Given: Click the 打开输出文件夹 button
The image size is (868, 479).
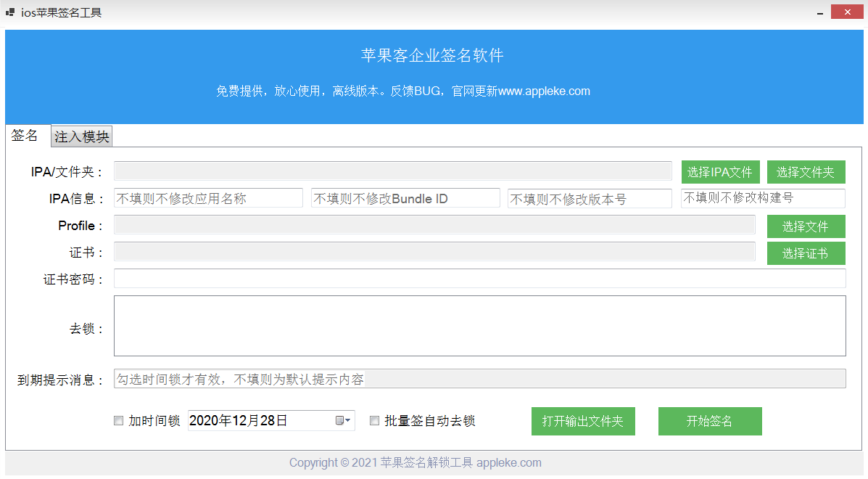Looking at the screenshot, I should tap(583, 421).
